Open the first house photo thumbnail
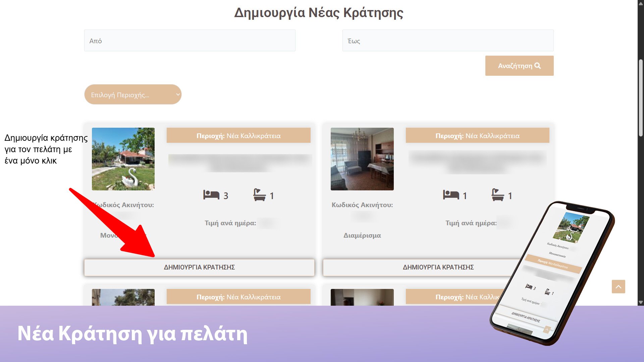644x362 pixels. click(x=123, y=159)
